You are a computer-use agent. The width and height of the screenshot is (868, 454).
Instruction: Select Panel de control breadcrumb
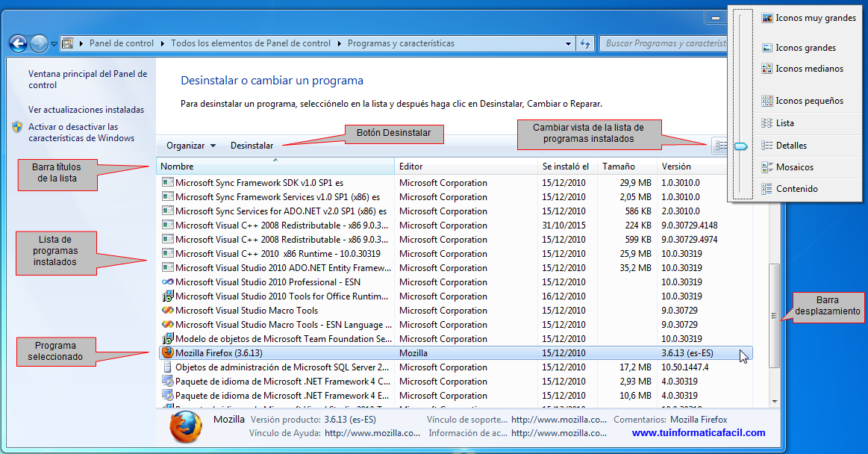(121, 43)
